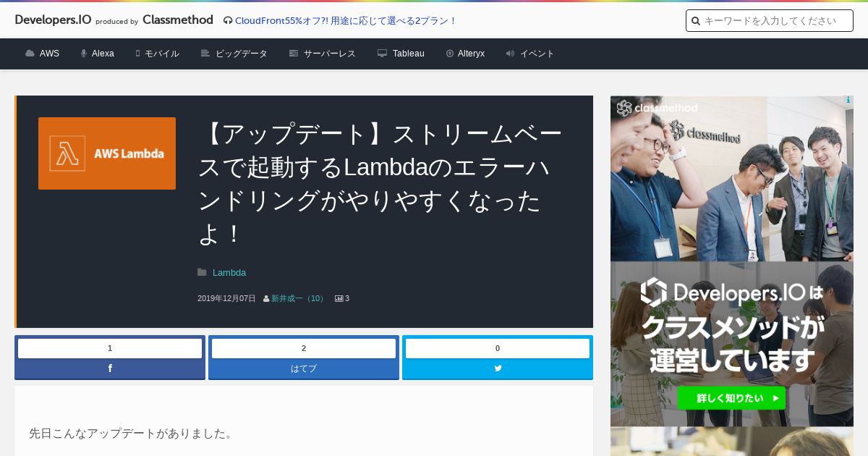This screenshot has height=456, width=868.
Task: Click the cloud icon beside AWS
Action: pos(30,54)
